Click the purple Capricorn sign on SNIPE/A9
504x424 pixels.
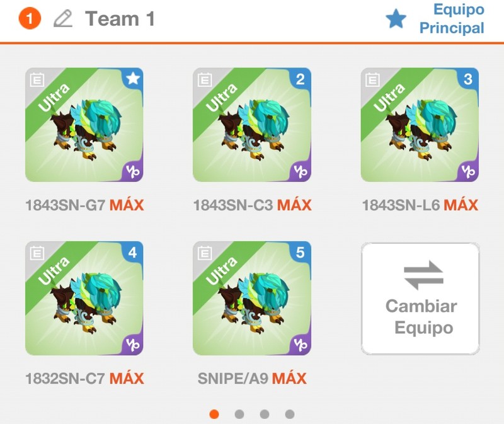[301, 345]
